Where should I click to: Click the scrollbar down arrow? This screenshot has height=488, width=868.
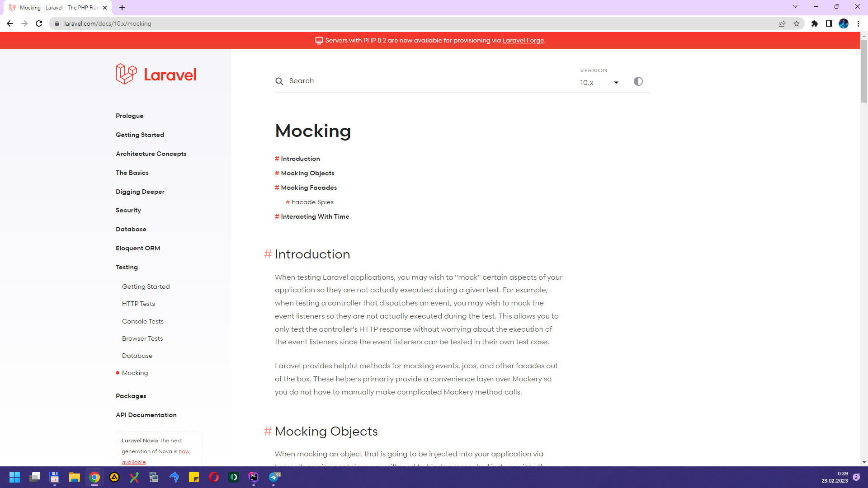[x=864, y=462]
